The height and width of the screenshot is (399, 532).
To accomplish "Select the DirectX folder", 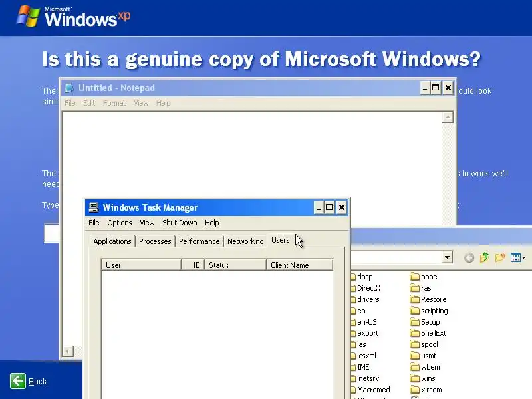I will (x=366, y=288).
